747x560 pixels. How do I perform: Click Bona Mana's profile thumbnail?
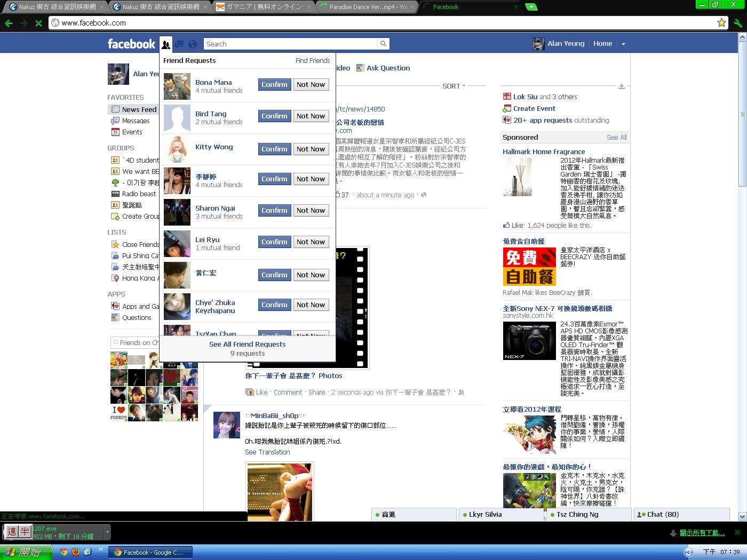(177, 86)
